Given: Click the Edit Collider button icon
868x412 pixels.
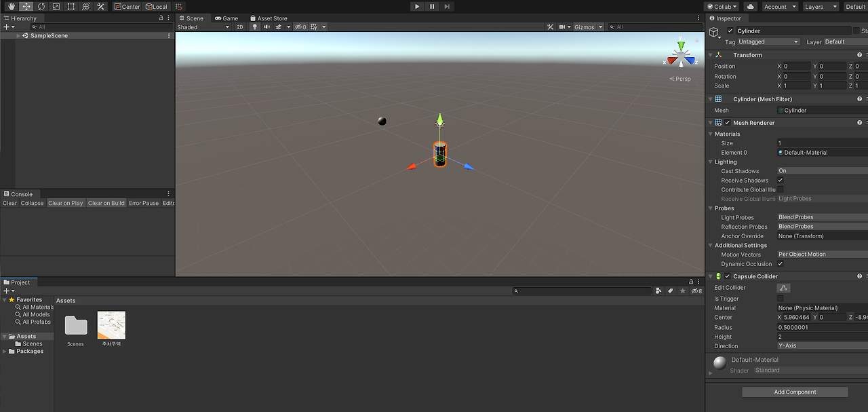Looking at the screenshot, I should point(783,288).
